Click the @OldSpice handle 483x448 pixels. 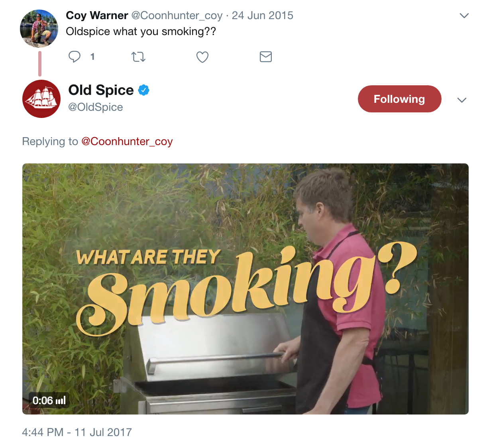coord(96,107)
